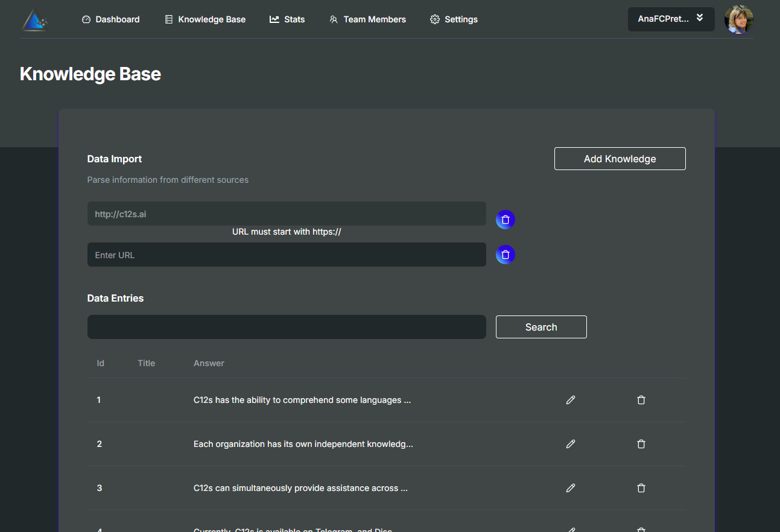Open the Knowledge Base nav item

[205, 19]
